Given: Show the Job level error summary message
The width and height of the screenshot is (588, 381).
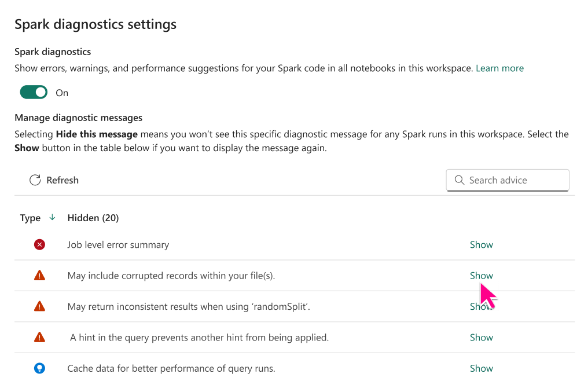Looking at the screenshot, I should [481, 245].
